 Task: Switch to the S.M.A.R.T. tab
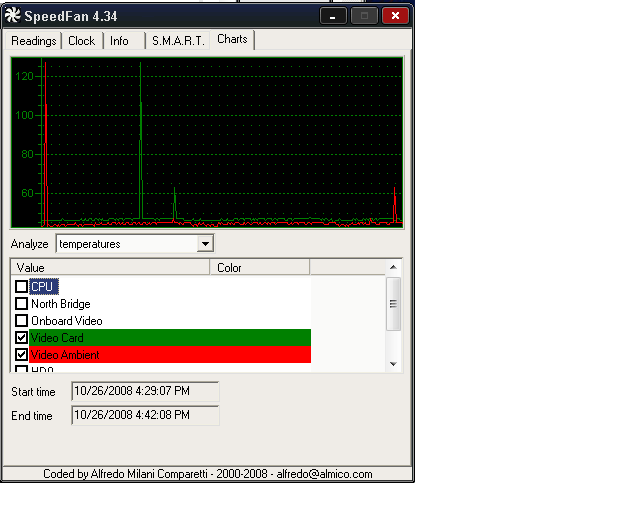click(x=178, y=41)
